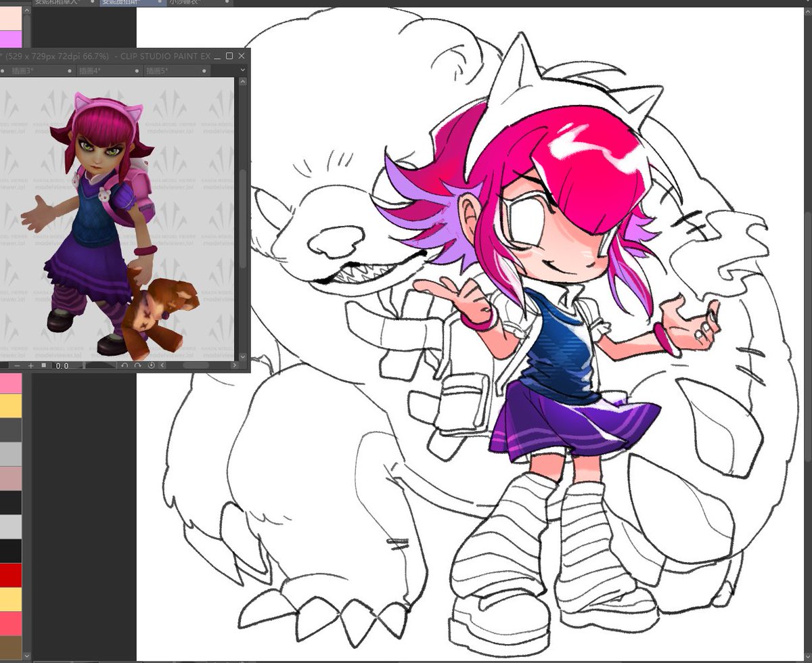Click the fit-to-screen square icon
Viewport: 812px width, 663px height.
click(x=44, y=365)
